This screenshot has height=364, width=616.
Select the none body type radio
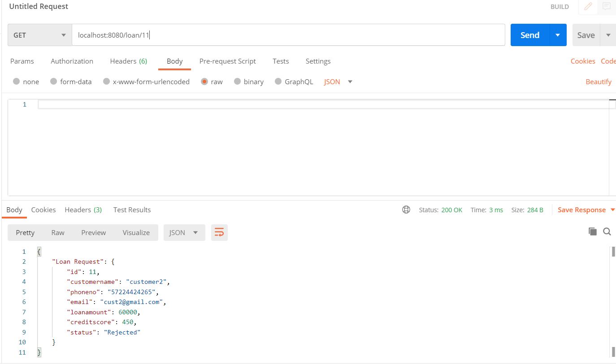[x=17, y=81]
